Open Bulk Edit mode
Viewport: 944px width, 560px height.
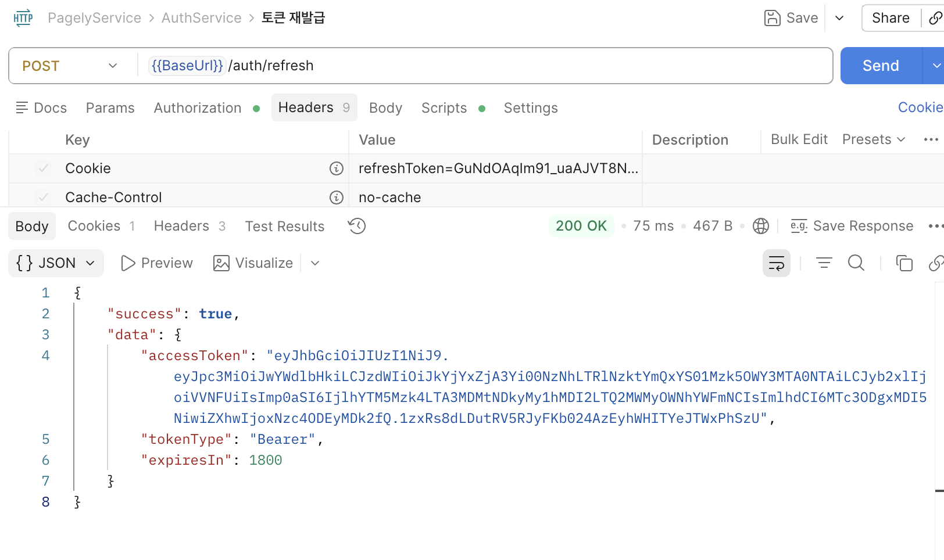[x=799, y=139]
